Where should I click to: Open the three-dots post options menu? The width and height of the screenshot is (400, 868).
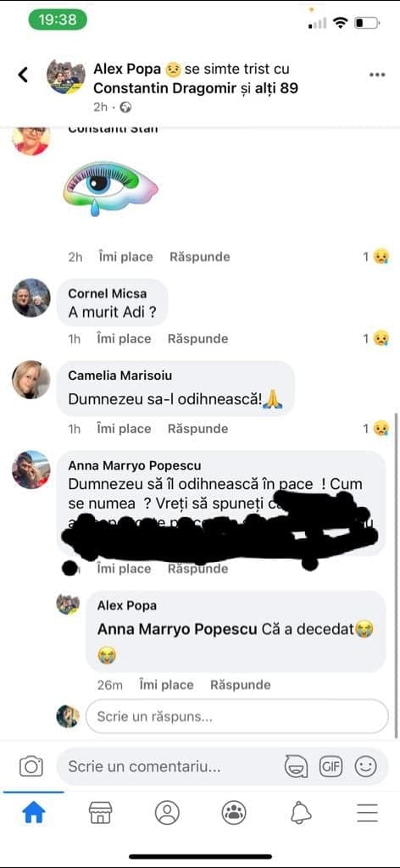click(x=377, y=75)
